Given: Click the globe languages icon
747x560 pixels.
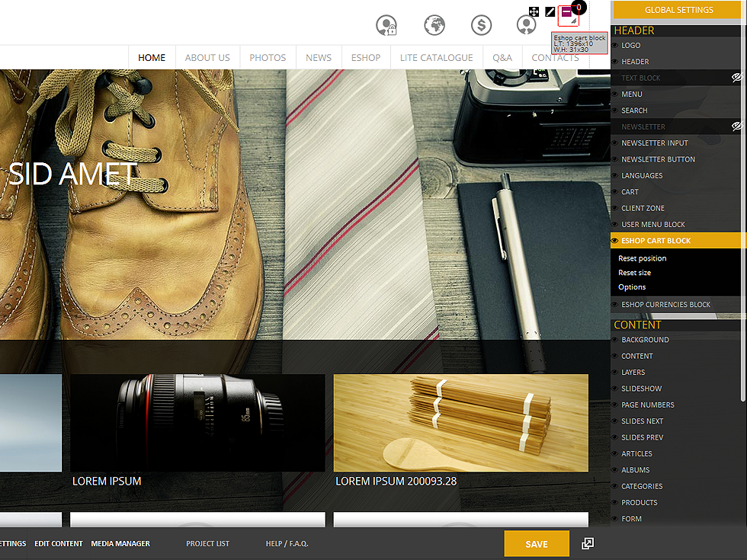Looking at the screenshot, I should coord(434,25).
